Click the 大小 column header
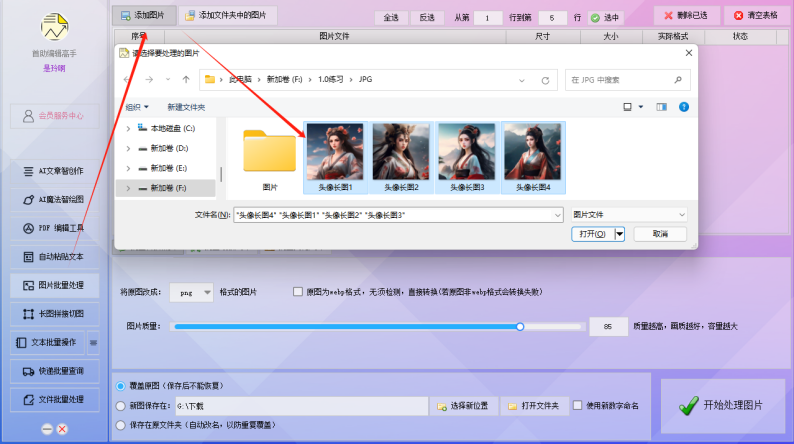 pos(611,36)
